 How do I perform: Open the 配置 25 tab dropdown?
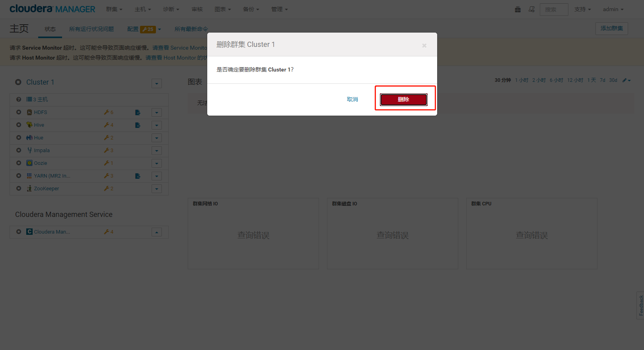[144, 29]
